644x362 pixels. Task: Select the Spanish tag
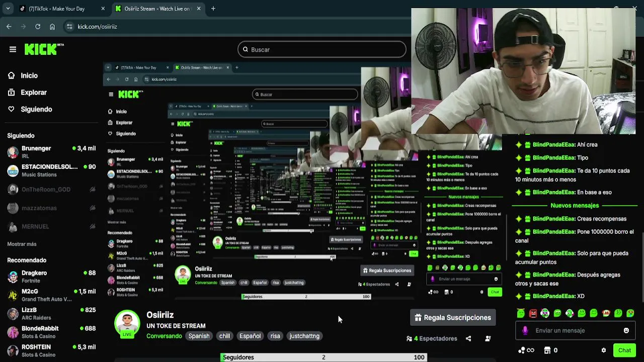click(199, 336)
